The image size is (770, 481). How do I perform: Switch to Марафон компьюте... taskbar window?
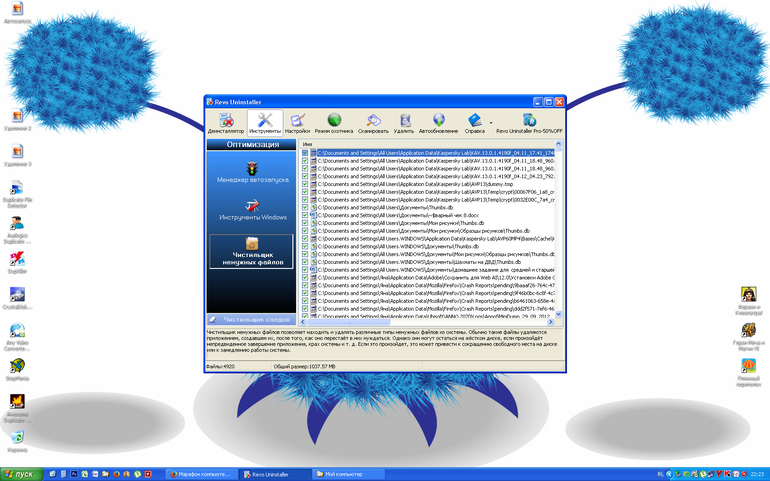pos(201,474)
